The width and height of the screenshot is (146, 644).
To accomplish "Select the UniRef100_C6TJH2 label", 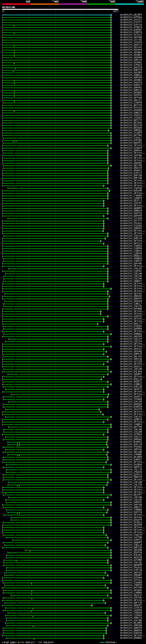I will point(131,40).
